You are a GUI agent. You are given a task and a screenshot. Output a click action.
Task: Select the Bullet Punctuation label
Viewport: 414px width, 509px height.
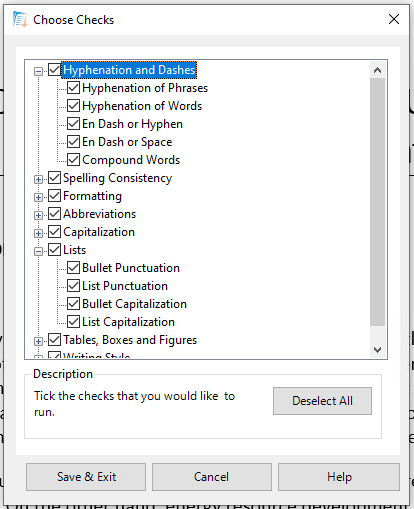pyautogui.click(x=131, y=268)
